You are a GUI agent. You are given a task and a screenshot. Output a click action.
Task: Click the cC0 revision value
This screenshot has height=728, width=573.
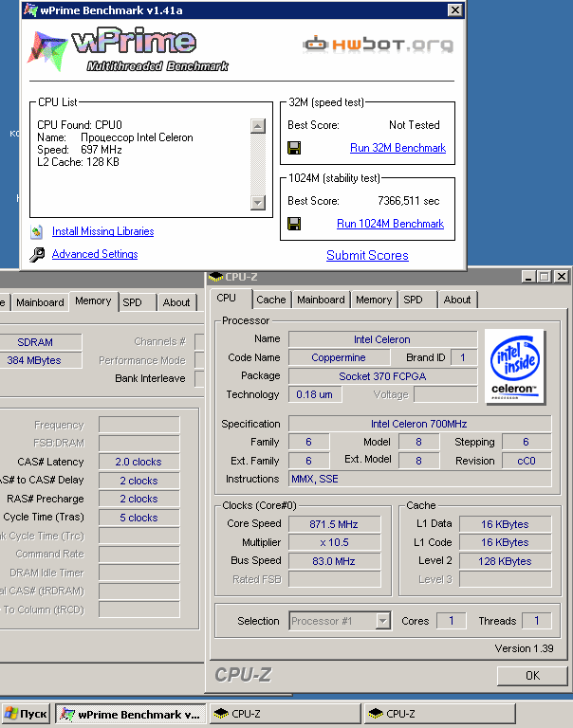pyautogui.click(x=527, y=461)
